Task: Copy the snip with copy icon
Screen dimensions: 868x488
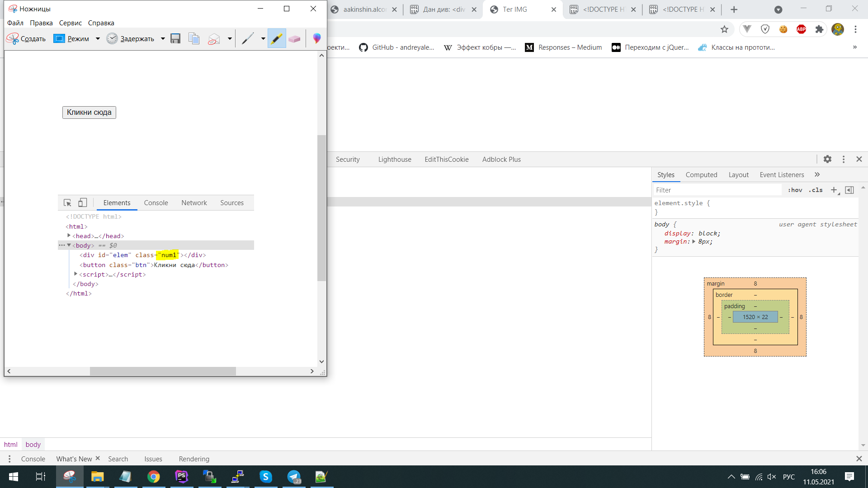Action: pos(194,39)
